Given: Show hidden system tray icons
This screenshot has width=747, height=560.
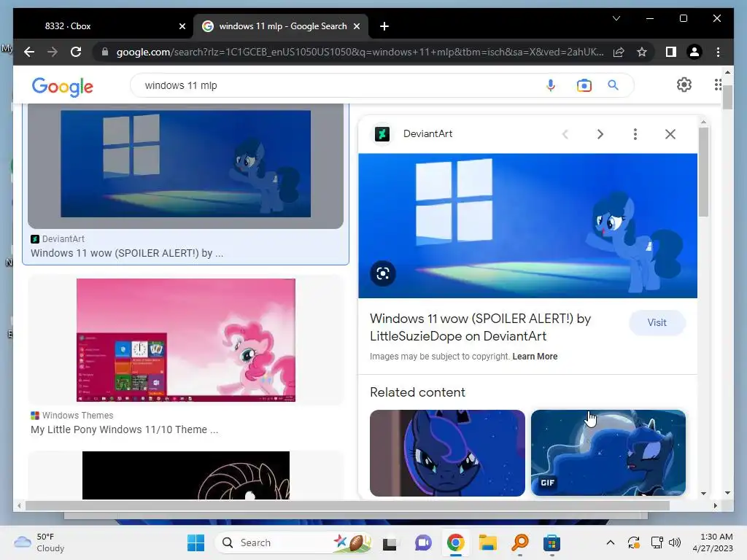Looking at the screenshot, I should click(611, 542).
